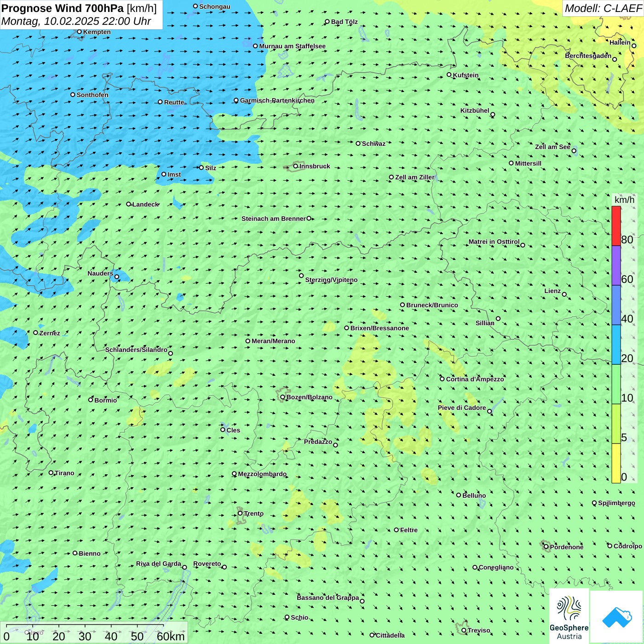Click the GeoSphere Austria logo
Image resolution: width=644 pixels, height=644 pixels.
pos(569,616)
